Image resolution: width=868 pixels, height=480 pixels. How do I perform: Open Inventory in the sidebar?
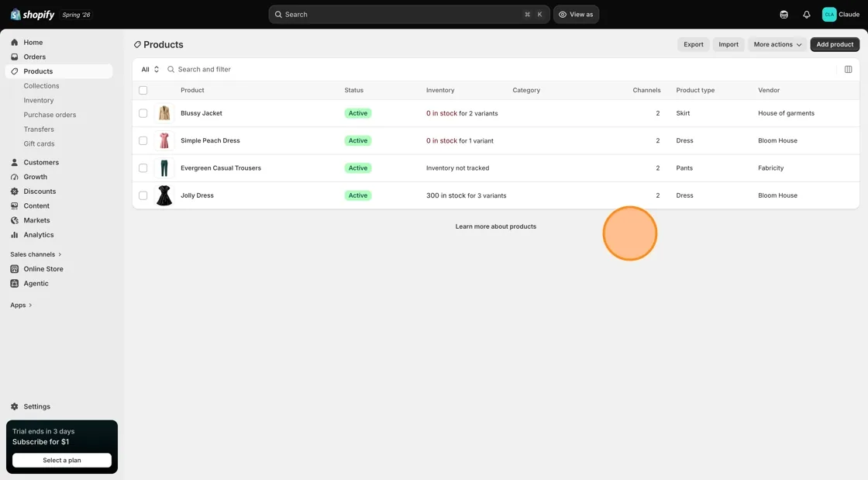point(38,100)
